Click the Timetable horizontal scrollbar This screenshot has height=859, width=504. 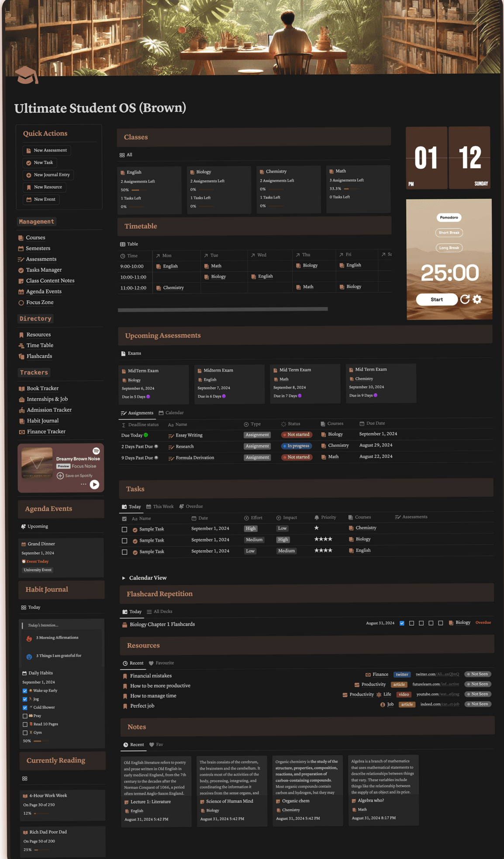pyautogui.click(x=223, y=309)
